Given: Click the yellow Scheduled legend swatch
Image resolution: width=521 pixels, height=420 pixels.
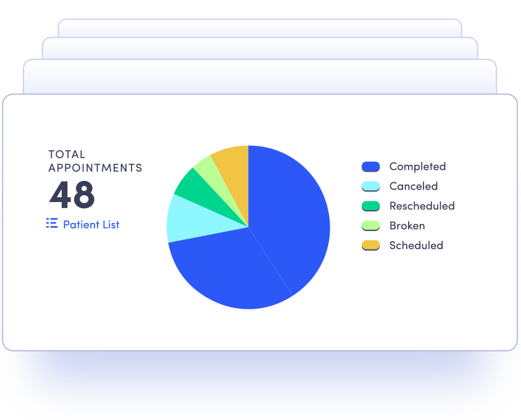Looking at the screenshot, I should 370,246.
